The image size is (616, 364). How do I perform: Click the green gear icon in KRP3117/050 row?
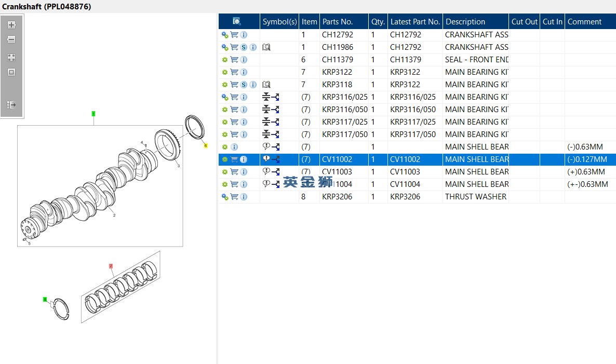click(225, 134)
